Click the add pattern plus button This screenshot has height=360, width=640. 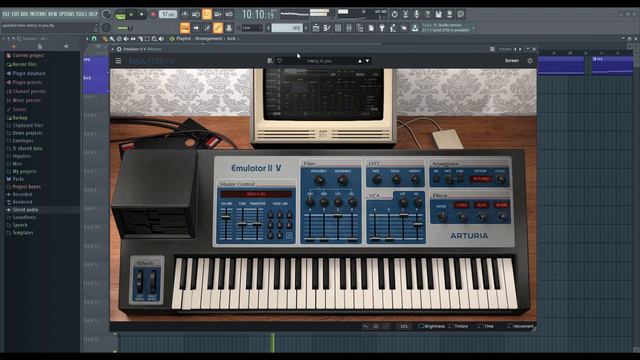[306, 28]
